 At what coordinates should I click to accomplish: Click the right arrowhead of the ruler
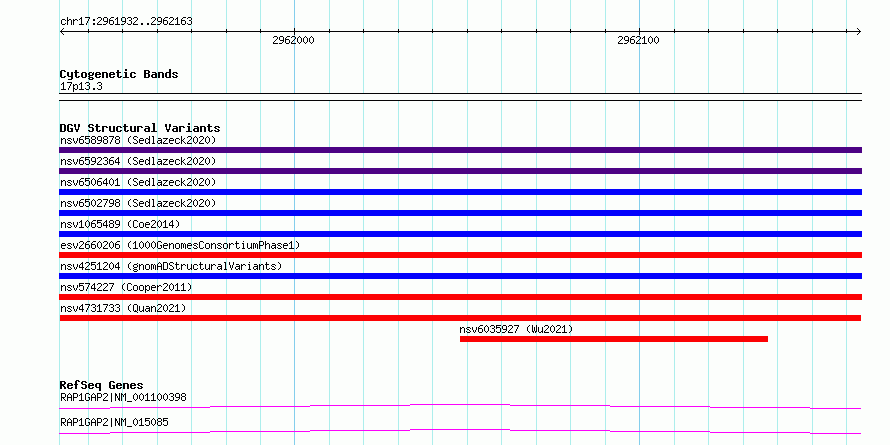pyautogui.click(x=859, y=32)
